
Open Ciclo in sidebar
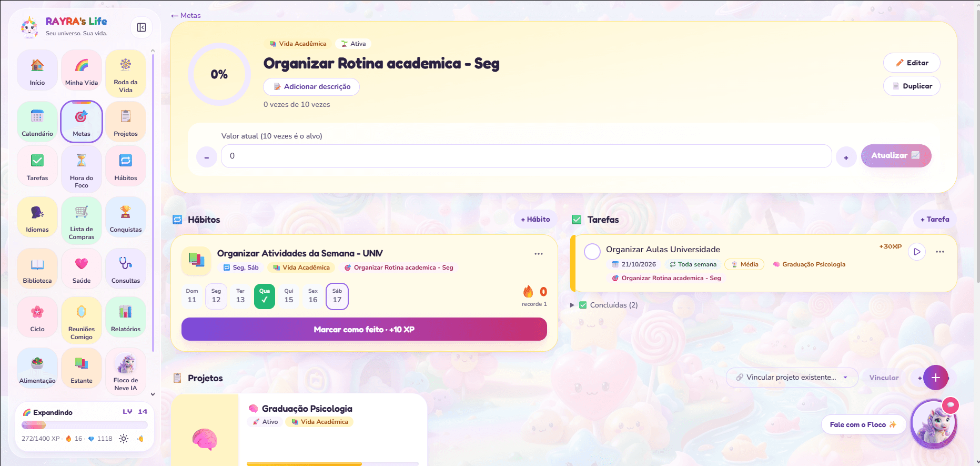(37, 317)
